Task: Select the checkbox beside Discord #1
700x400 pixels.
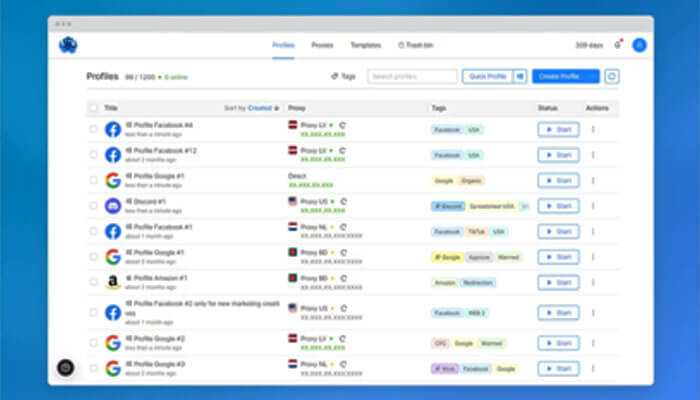Action: click(x=94, y=206)
